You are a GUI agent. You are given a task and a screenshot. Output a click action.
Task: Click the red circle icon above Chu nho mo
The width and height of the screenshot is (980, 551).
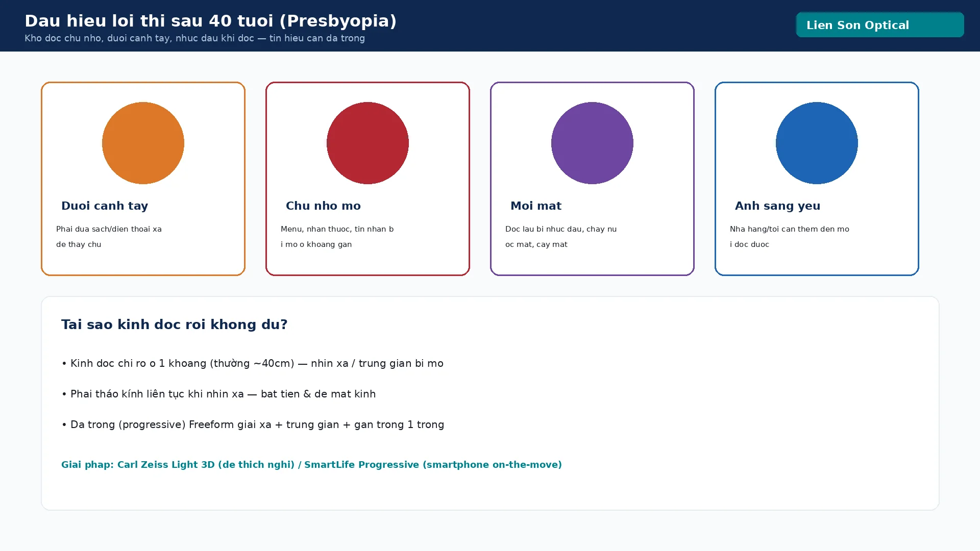coord(367,143)
